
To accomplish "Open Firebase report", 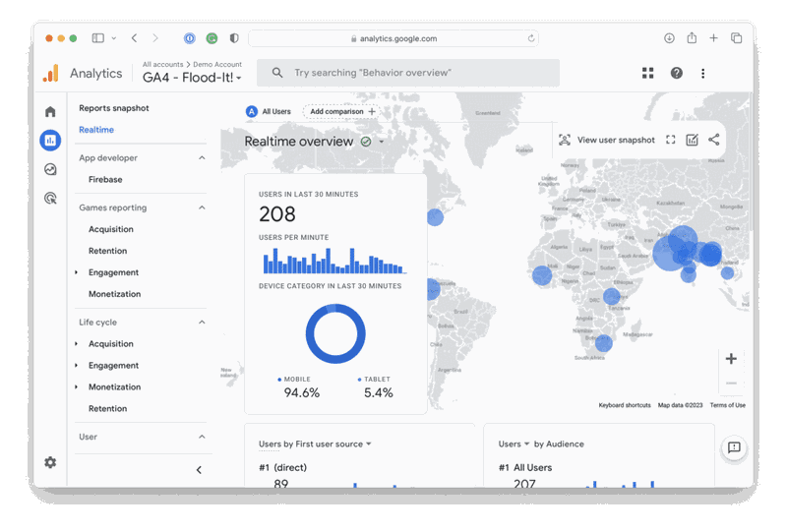I will [x=105, y=179].
